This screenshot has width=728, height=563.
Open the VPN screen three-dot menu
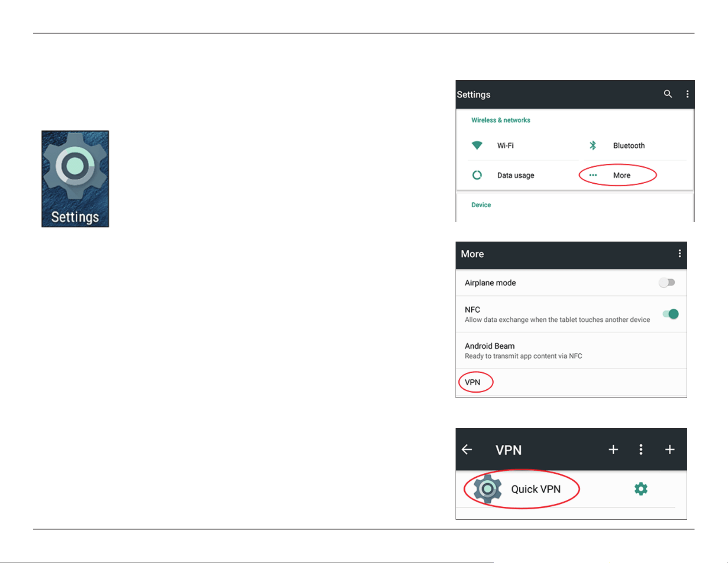point(641,450)
